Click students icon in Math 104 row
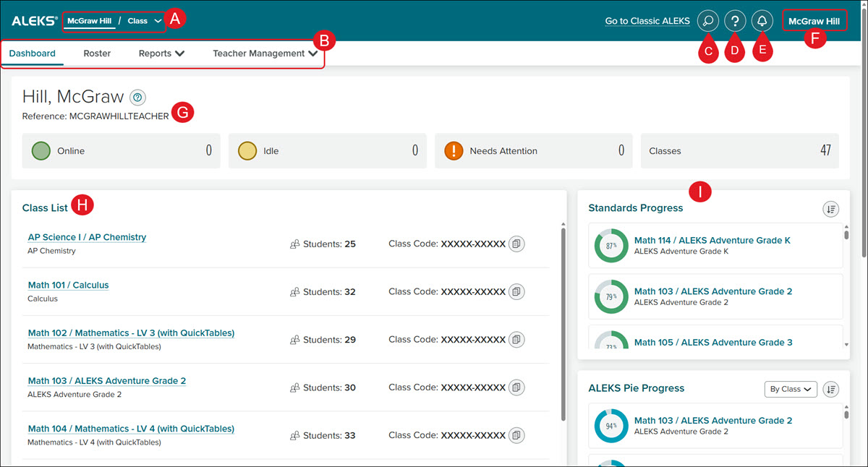The width and height of the screenshot is (868, 467). pos(294,435)
